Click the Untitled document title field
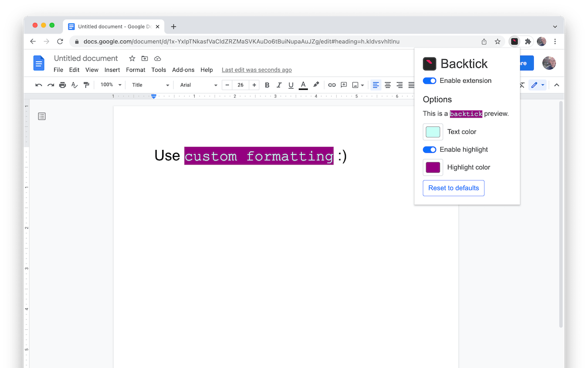 [86, 58]
